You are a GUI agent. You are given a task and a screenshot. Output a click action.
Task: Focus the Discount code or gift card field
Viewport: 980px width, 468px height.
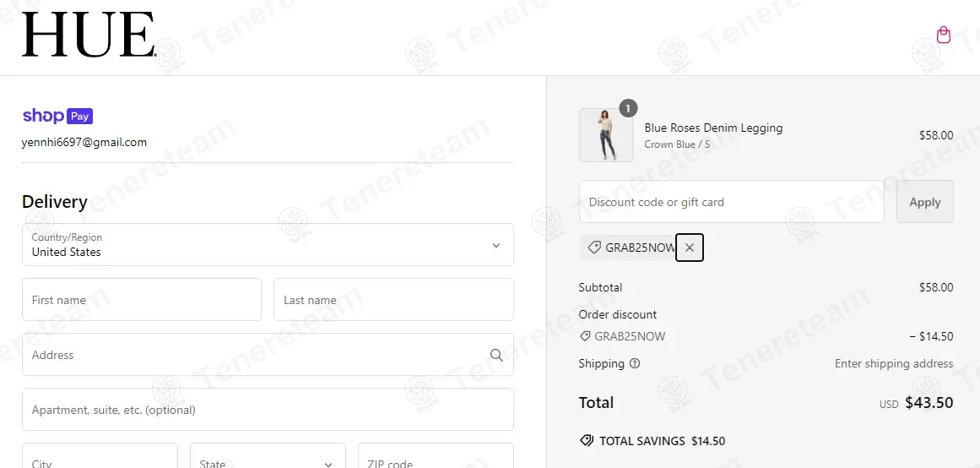(731, 201)
